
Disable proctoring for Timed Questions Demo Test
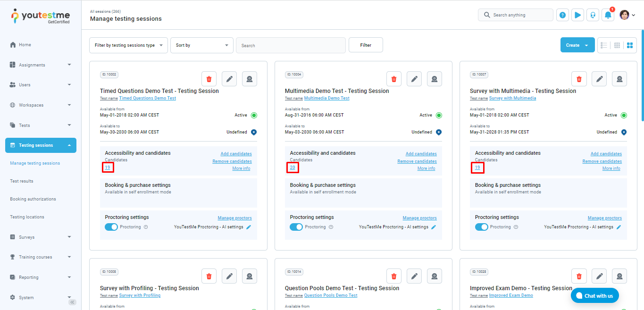111,227
